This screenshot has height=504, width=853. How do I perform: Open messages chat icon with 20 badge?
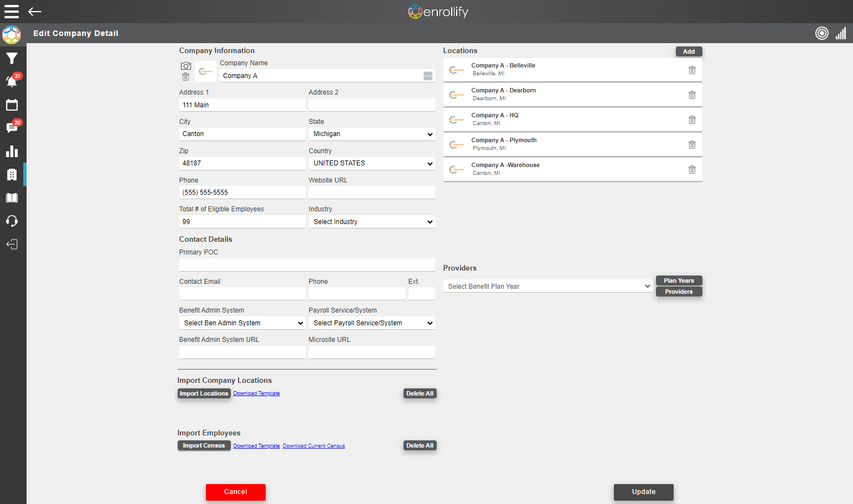tap(12, 127)
